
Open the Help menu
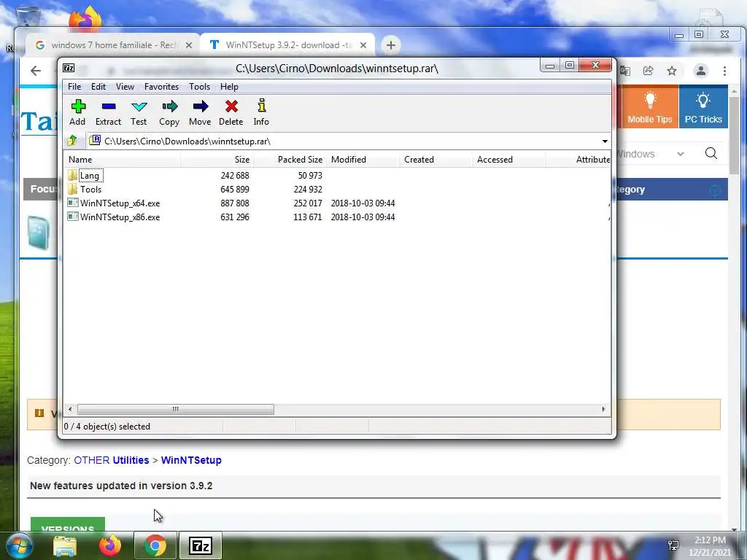tap(229, 87)
